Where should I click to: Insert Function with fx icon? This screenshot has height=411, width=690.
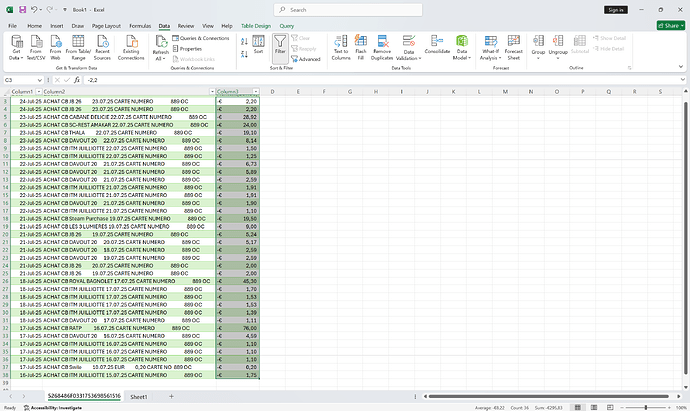[x=77, y=80]
